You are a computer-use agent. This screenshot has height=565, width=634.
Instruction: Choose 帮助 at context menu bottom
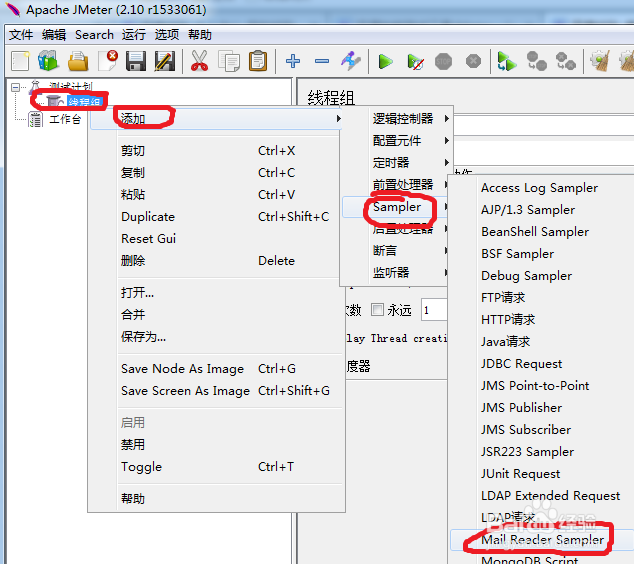click(216, 499)
